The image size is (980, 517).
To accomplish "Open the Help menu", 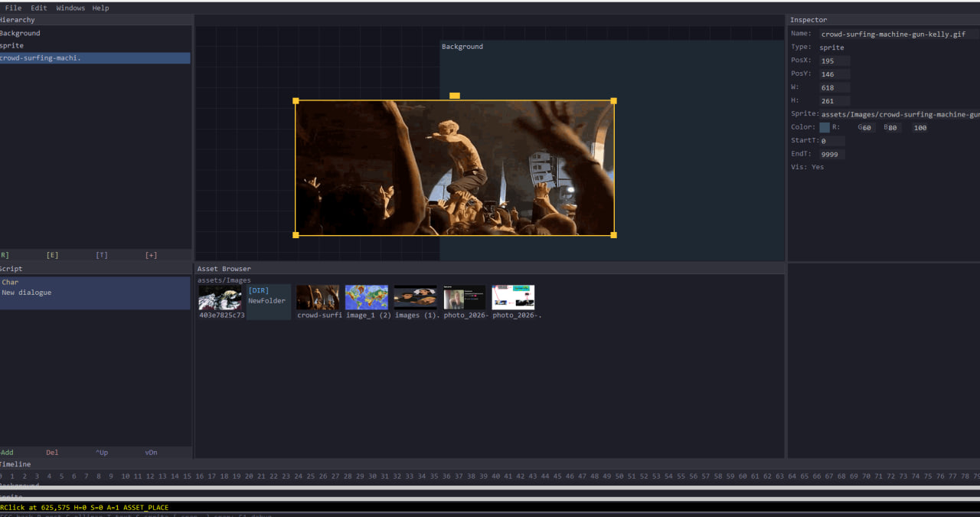I will tap(101, 8).
